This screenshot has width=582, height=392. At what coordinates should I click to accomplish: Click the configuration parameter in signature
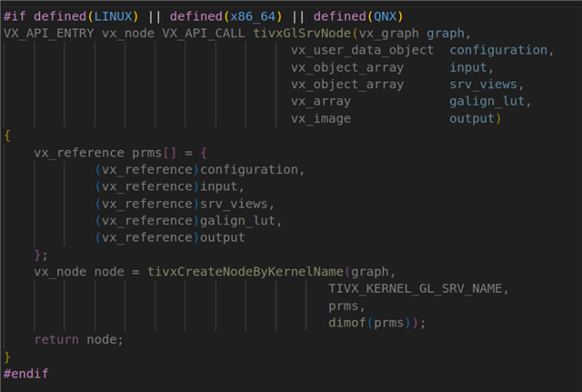pos(498,50)
